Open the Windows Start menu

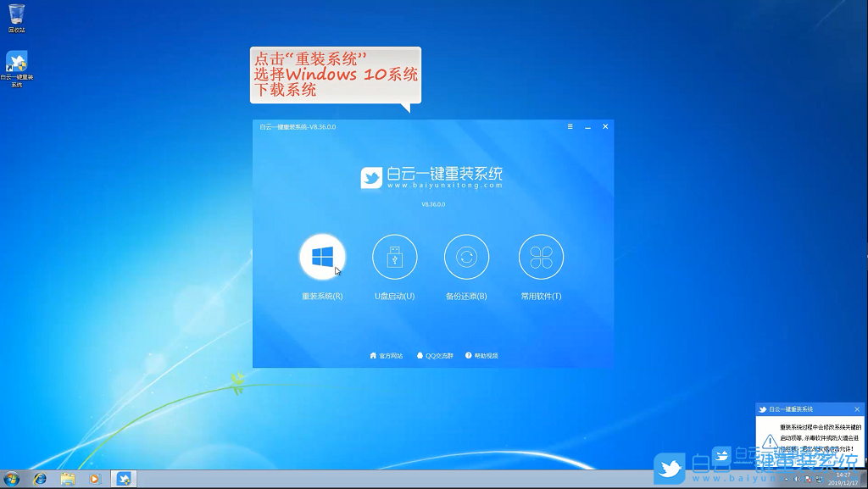(12, 478)
